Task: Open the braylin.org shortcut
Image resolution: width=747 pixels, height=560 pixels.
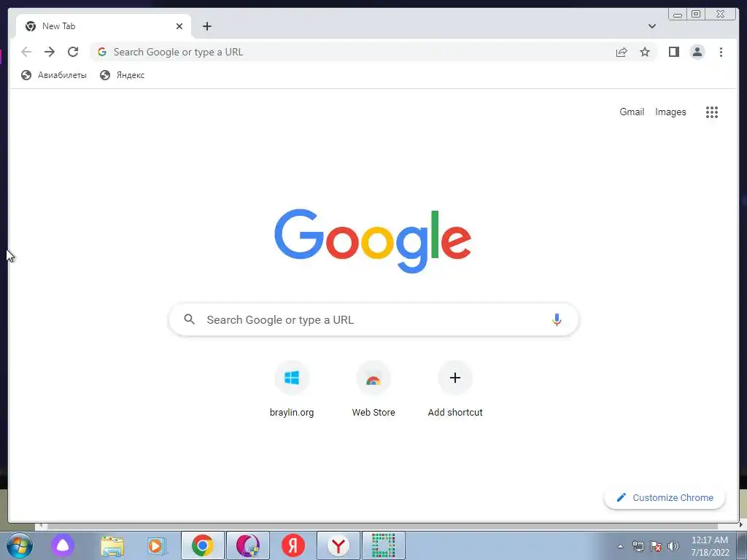Action: pos(292,389)
